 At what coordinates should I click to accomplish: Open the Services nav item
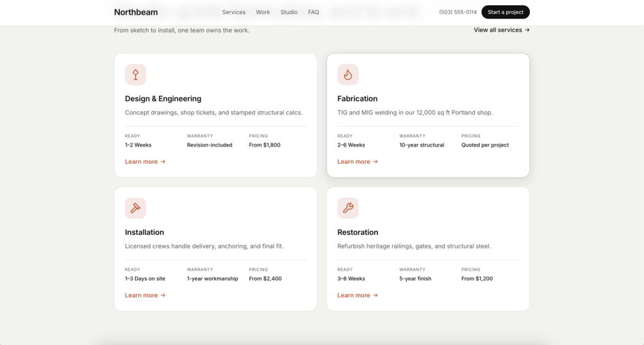[x=234, y=12]
